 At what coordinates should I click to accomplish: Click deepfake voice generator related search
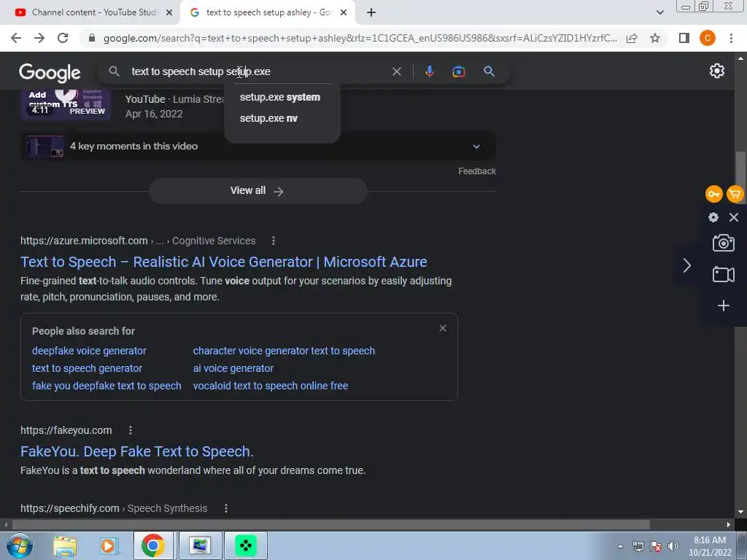click(89, 351)
